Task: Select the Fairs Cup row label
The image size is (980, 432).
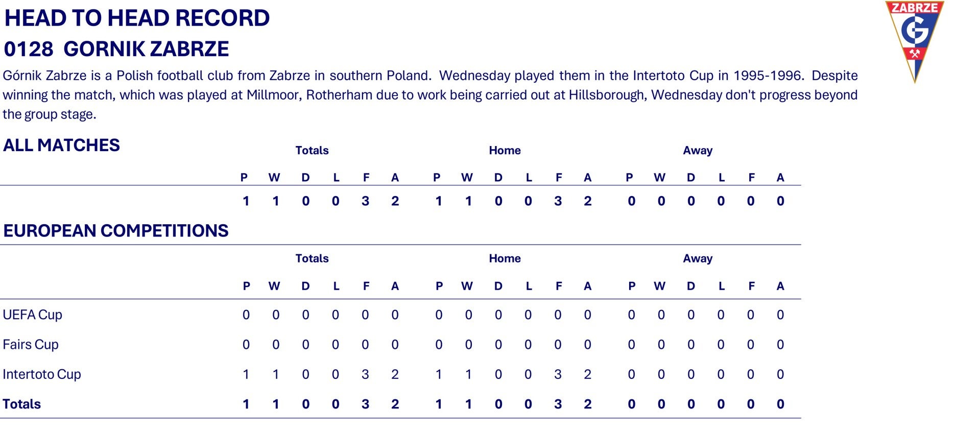Action: tap(31, 345)
